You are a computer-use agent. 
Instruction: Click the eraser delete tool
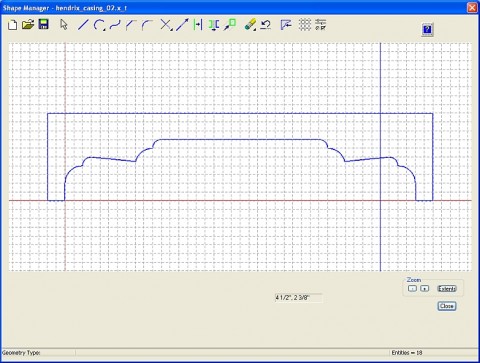pos(250,25)
